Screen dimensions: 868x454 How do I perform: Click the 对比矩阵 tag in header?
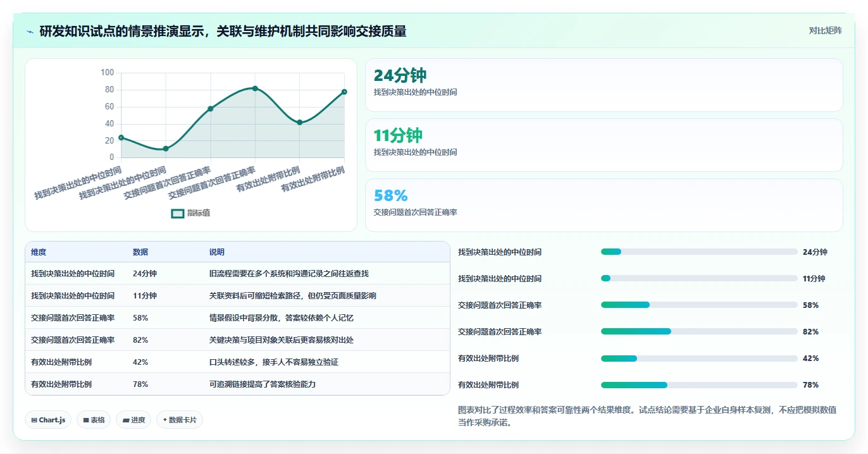(x=825, y=30)
